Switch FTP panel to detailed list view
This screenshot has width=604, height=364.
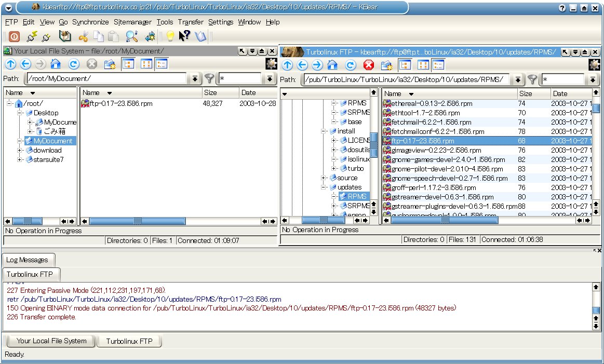coord(438,65)
